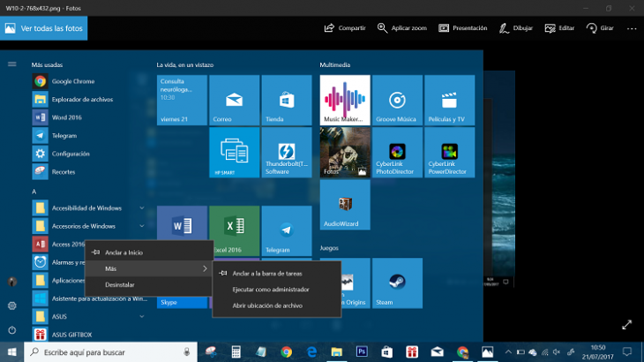Open the Correo mail tile
This screenshot has width=644, height=362.
[x=234, y=100]
